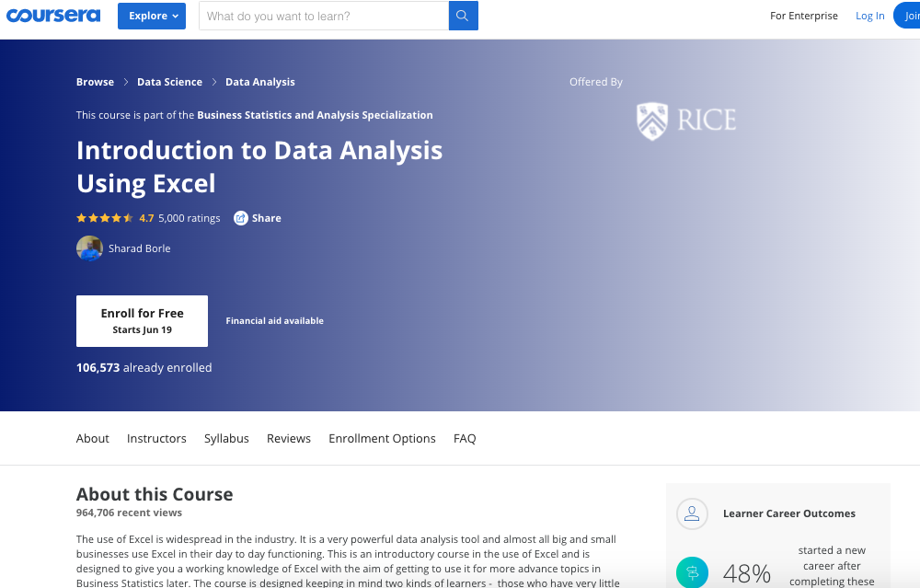
Task: Go to the Syllabus tab
Action: point(226,438)
